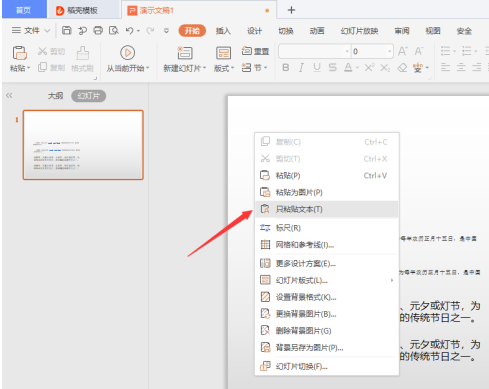The height and width of the screenshot is (389, 489).
Task: Align text left in ribbon
Action: (445, 68)
